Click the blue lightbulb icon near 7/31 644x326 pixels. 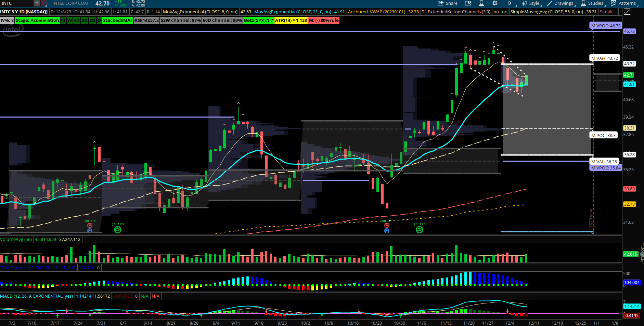click(x=90, y=231)
